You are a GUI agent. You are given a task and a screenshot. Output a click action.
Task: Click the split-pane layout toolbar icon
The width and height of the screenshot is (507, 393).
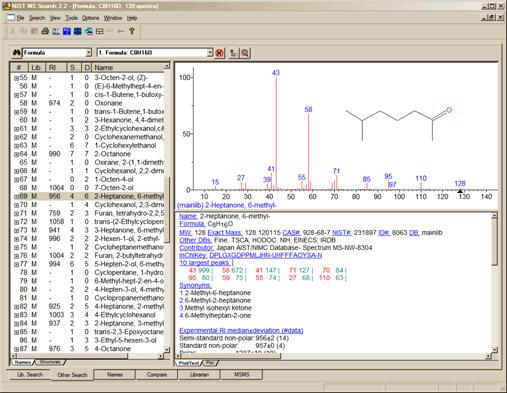99,31
